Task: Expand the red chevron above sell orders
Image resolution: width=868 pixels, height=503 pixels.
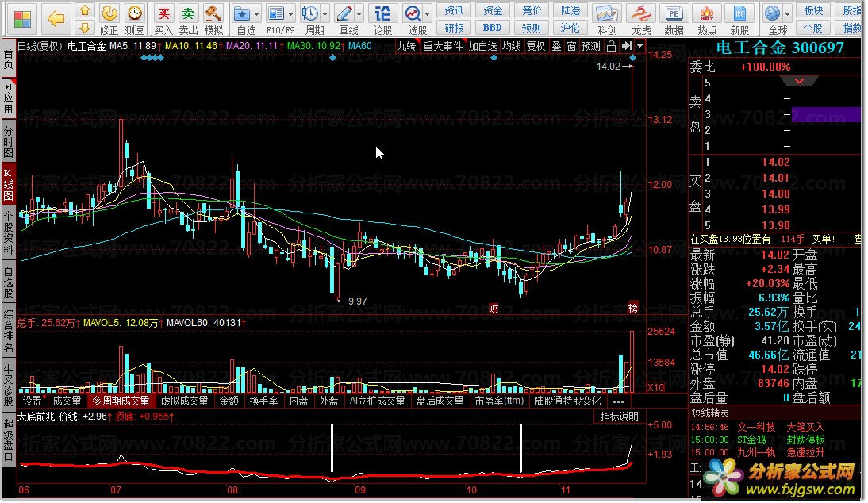Action: click(799, 82)
